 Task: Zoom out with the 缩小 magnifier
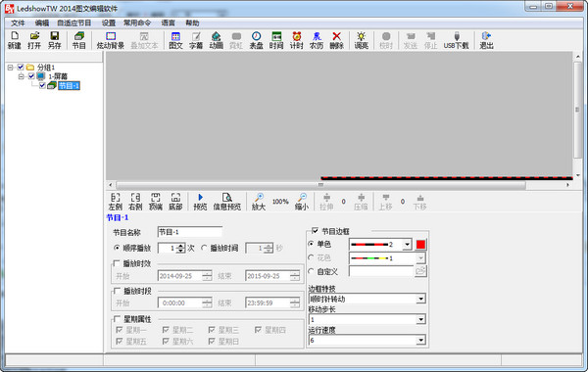pyautogui.click(x=302, y=201)
